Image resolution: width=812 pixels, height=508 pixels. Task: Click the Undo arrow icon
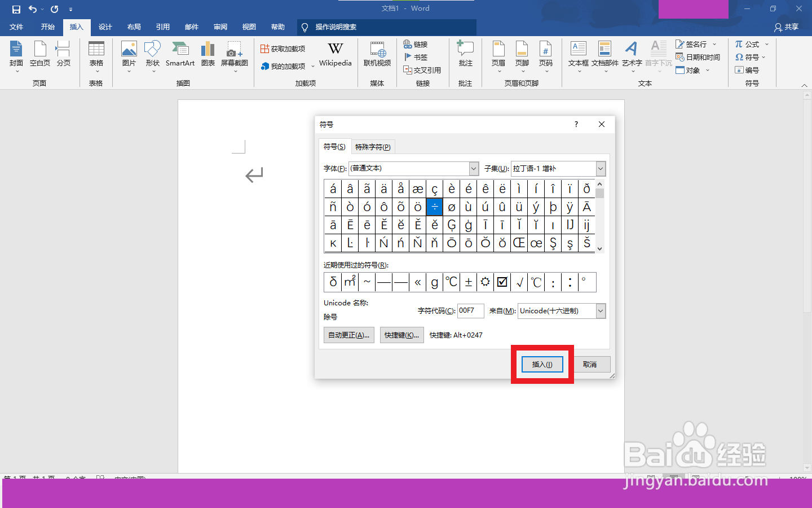(x=33, y=9)
